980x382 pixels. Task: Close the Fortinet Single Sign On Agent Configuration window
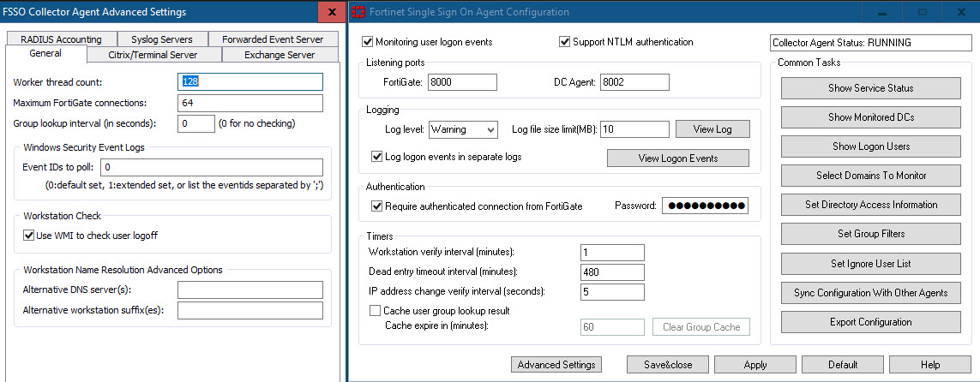(x=961, y=12)
